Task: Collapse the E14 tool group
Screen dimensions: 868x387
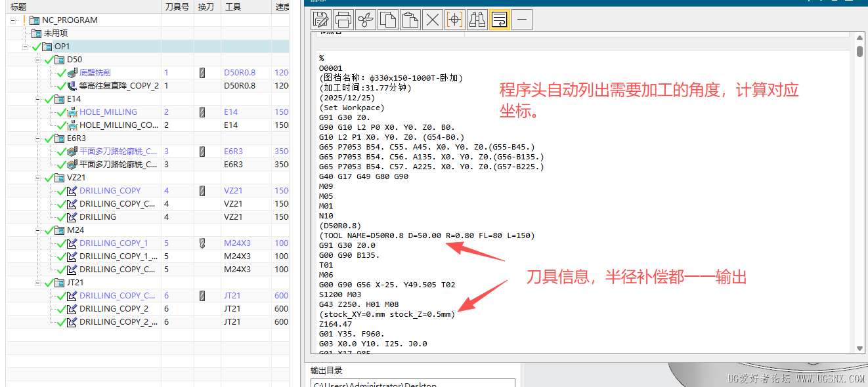Action: pyautogui.click(x=37, y=98)
